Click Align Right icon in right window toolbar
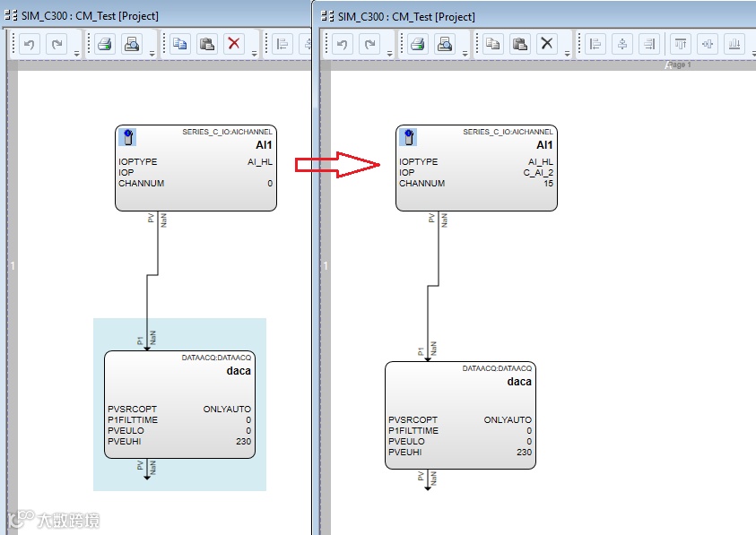 pos(649,44)
